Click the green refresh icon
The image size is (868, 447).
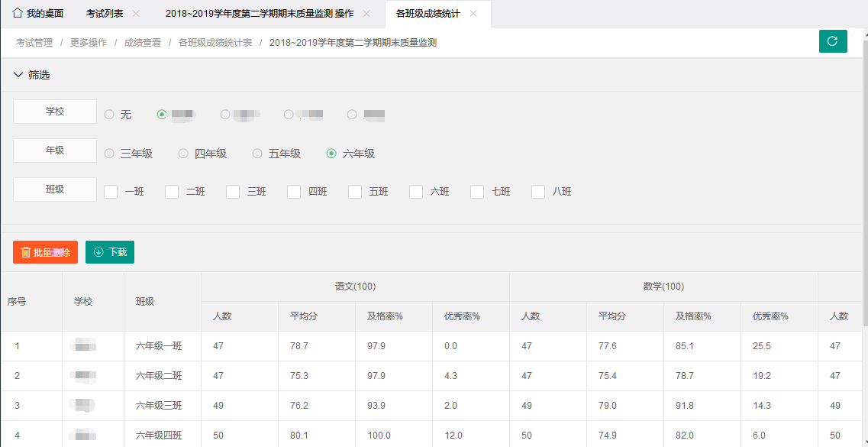pyautogui.click(x=833, y=41)
